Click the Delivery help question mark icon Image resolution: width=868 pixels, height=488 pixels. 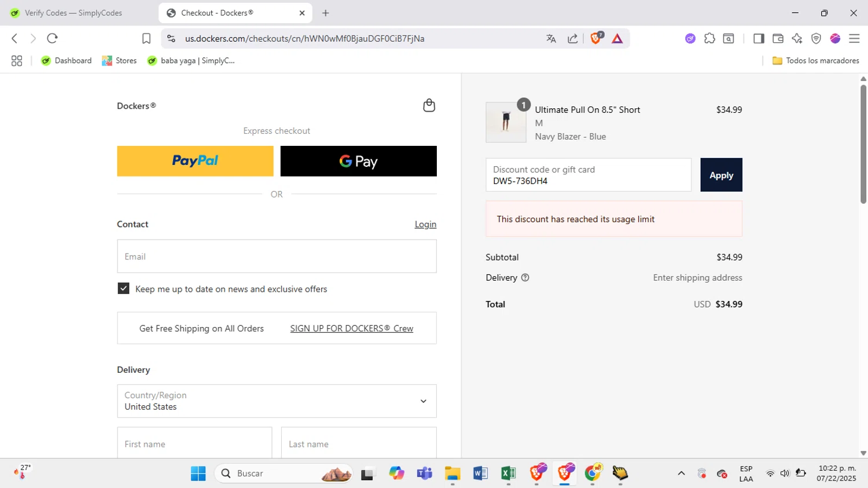[525, 277]
